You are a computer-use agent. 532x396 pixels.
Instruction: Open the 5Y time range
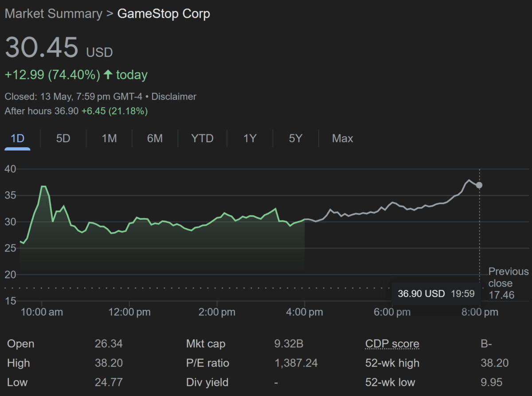[x=295, y=138]
